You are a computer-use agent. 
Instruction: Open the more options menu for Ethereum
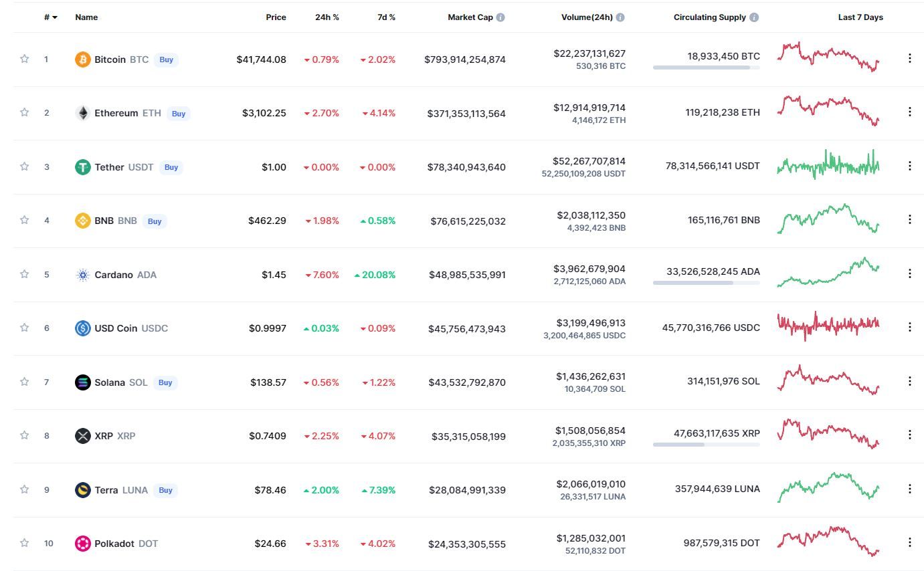(909, 112)
